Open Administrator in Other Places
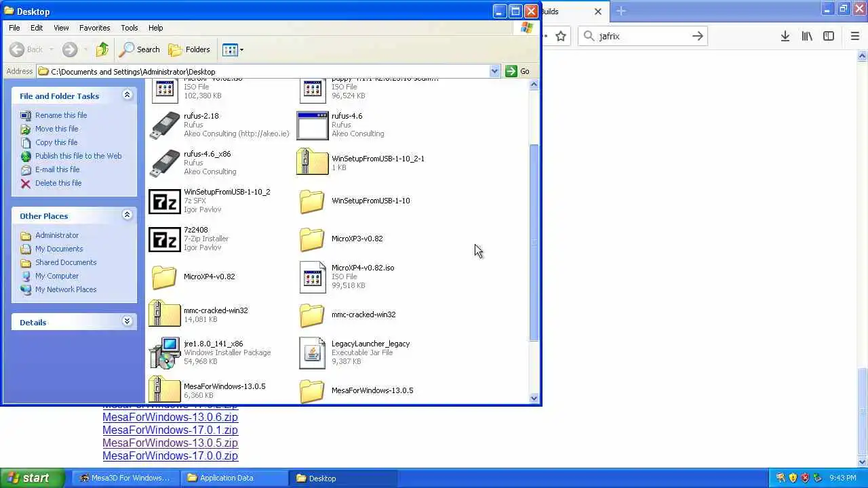 tap(57, 235)
